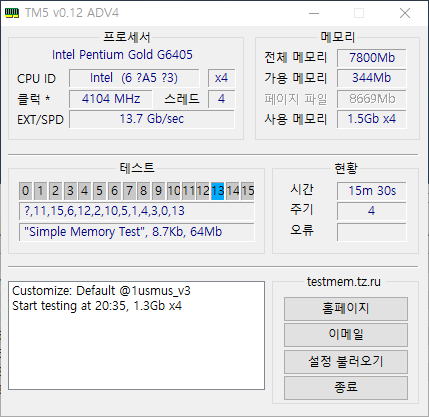This screenshot has height=417, width=429.
Task: Click the available memory 344Mb value
Action: (x=372, y=78)
